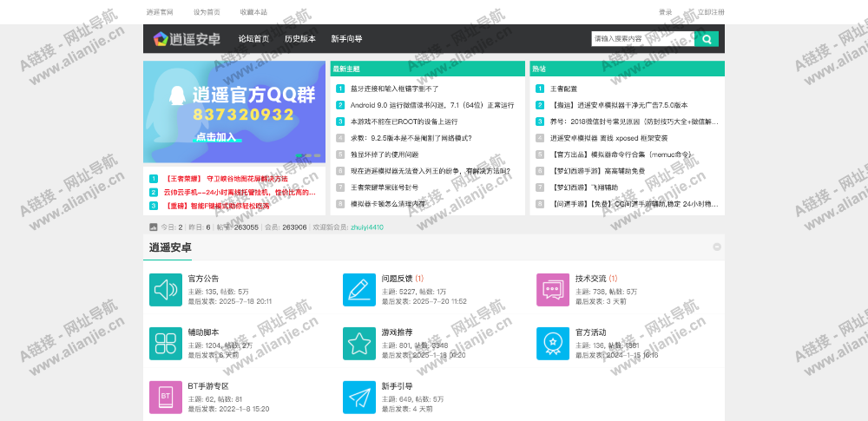
Task: Open newest member zhuiyi4410's profile
Action: [x=366, y=227]
